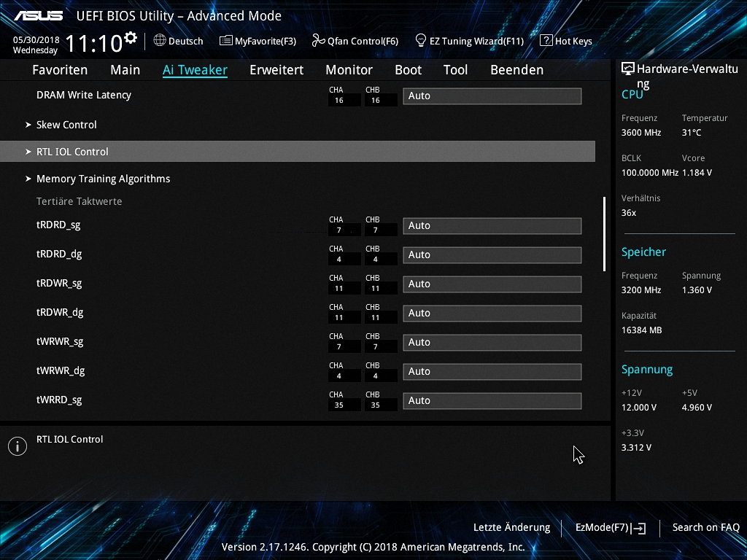Click the EZ Tuning Wizard bulb icon

click(420, 41)
